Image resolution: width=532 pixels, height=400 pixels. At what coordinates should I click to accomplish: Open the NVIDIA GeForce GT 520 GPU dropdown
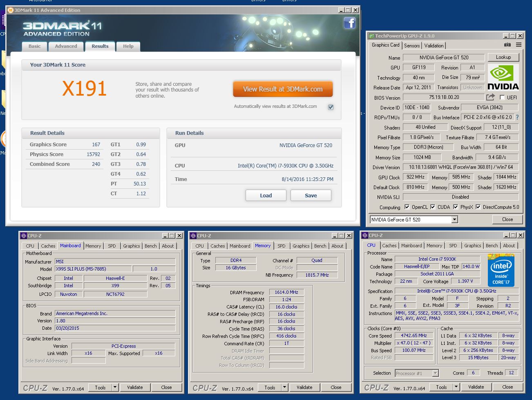pyautogui.click(x=454, y=220)
